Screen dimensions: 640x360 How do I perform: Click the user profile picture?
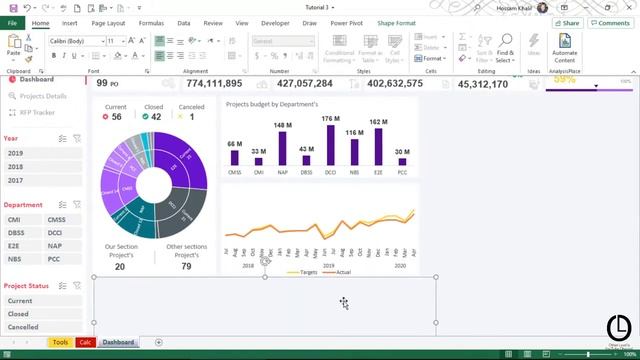[542, 8]
